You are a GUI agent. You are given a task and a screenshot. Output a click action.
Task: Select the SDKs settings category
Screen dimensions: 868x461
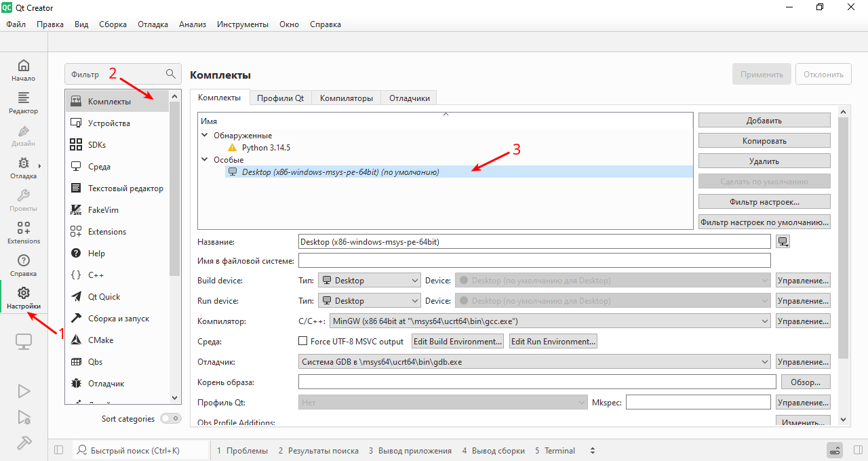tap(117, 145)
